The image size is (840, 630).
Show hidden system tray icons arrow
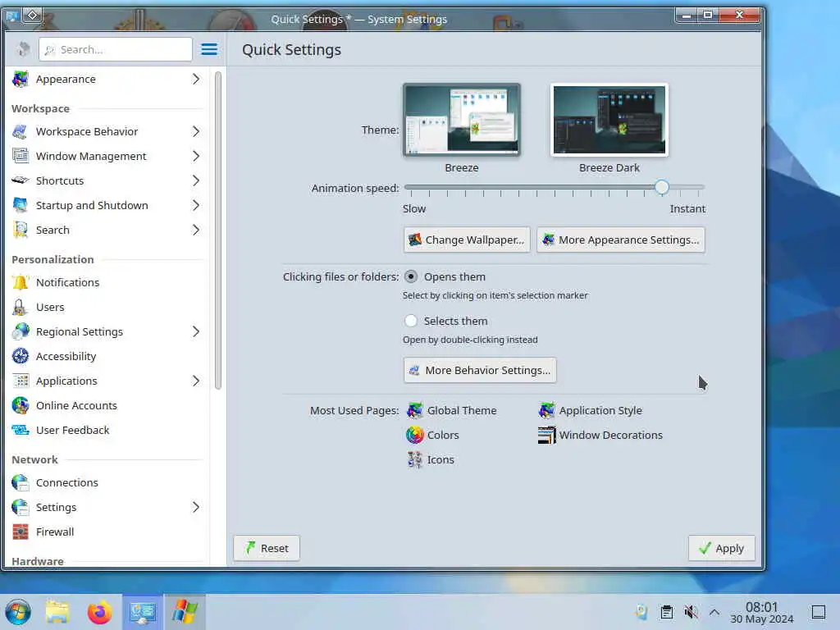714,612
